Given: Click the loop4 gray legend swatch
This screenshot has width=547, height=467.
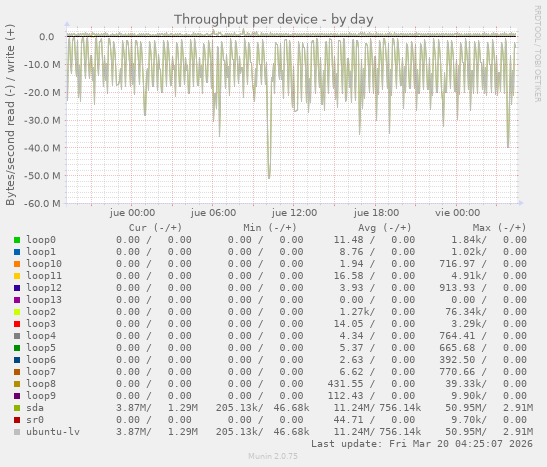Looking at the screenshot, I should tap(17, 336).
